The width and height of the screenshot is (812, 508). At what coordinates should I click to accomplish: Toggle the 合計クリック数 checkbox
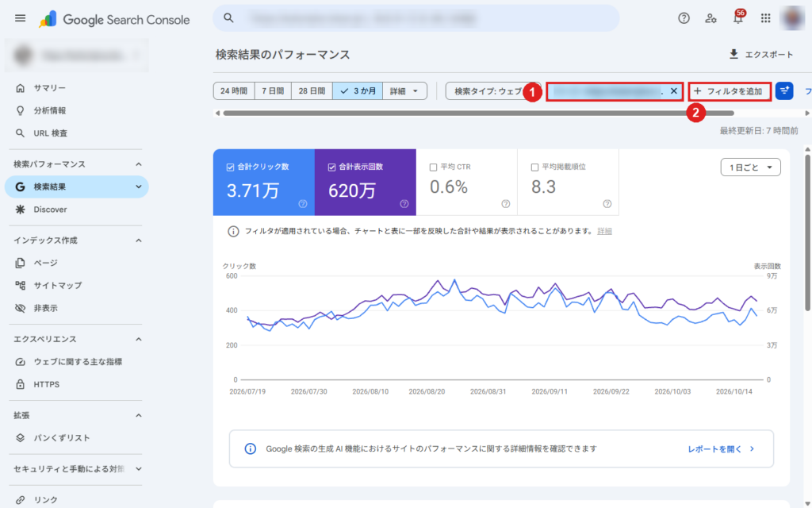[x=231, y=167]
